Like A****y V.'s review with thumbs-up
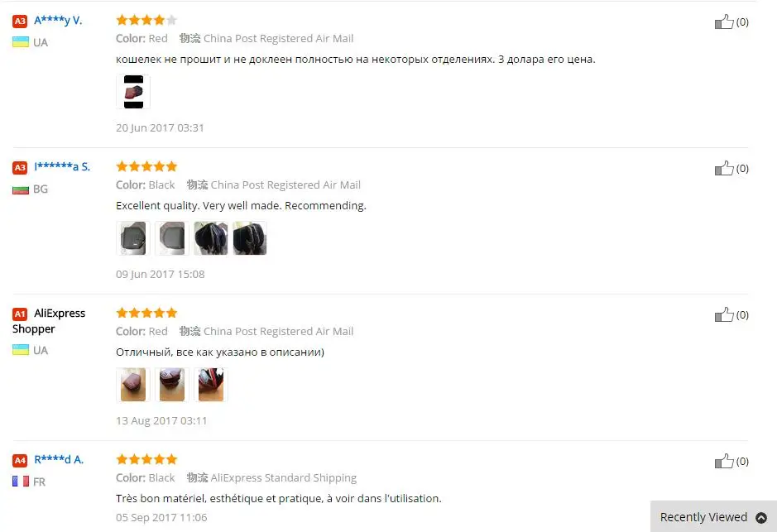 tap(724, 22)
